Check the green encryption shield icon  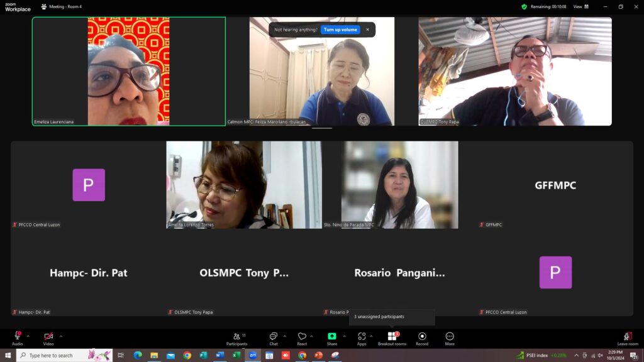tap(524, 6)
